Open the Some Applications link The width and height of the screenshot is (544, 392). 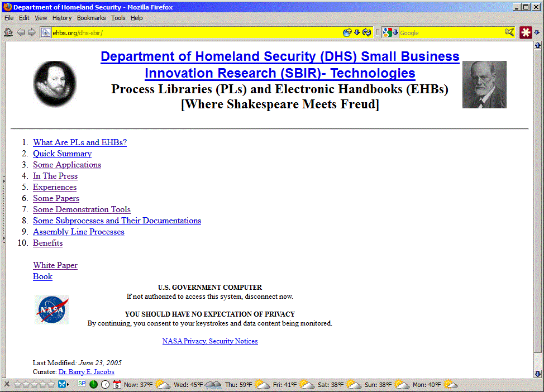[67, 165]
